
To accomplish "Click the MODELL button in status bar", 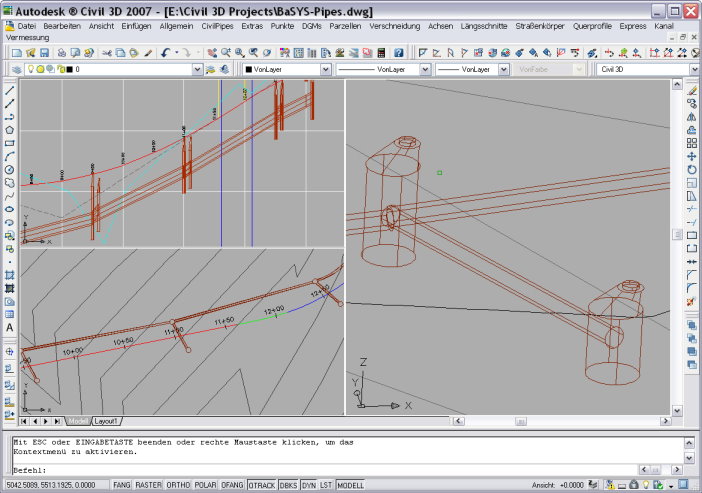I will click(351, 485).
